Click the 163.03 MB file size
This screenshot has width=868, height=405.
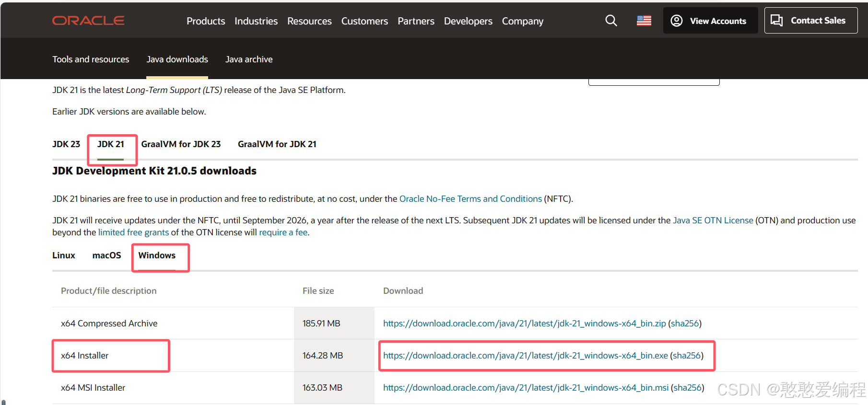click(322, 388)
